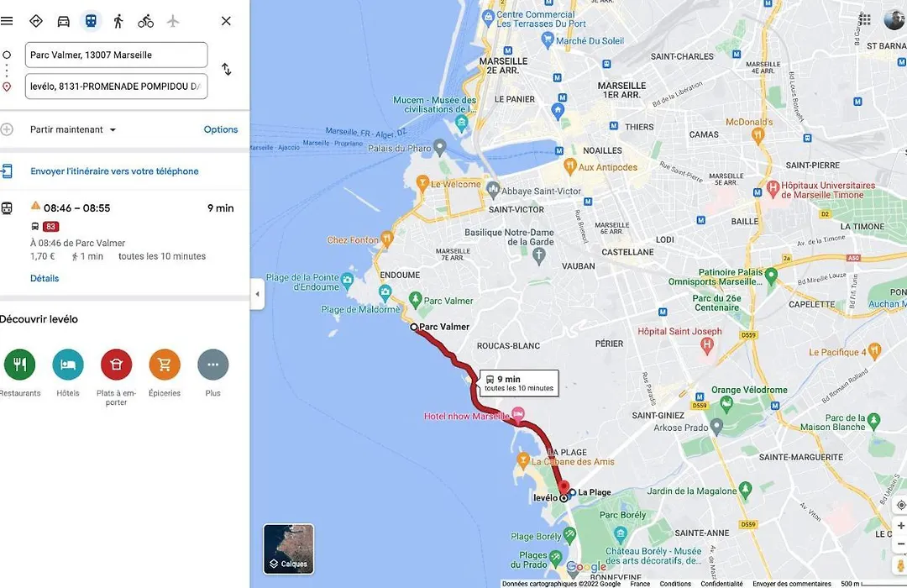Zoom in with the plus button
907x588 pixels.
tap(900, 526)
